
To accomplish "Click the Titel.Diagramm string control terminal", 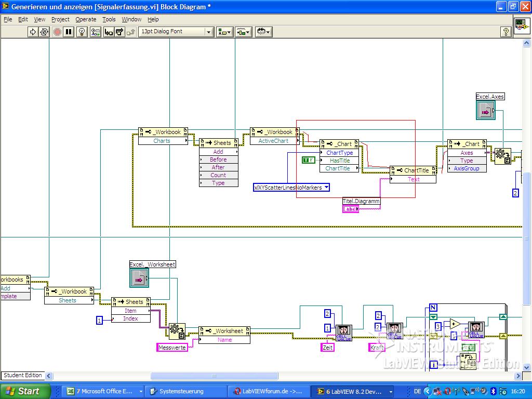I will 351,209.
